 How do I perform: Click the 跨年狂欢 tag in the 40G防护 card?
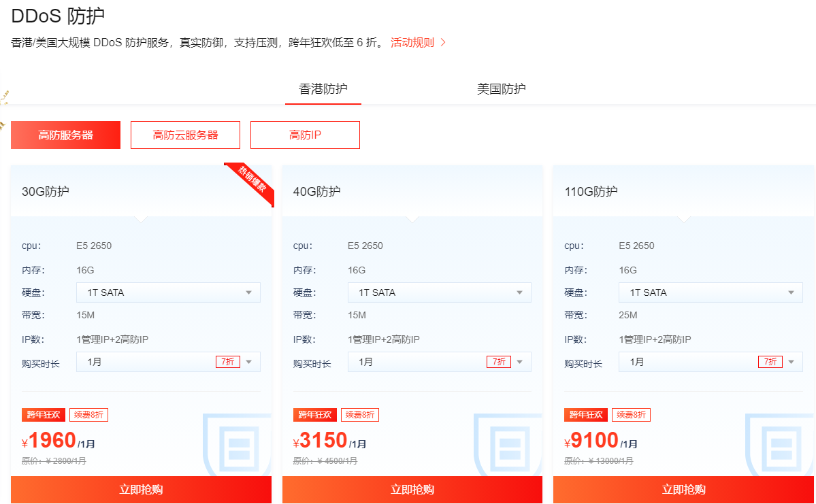pyautogui.click(x=315, y=414)
